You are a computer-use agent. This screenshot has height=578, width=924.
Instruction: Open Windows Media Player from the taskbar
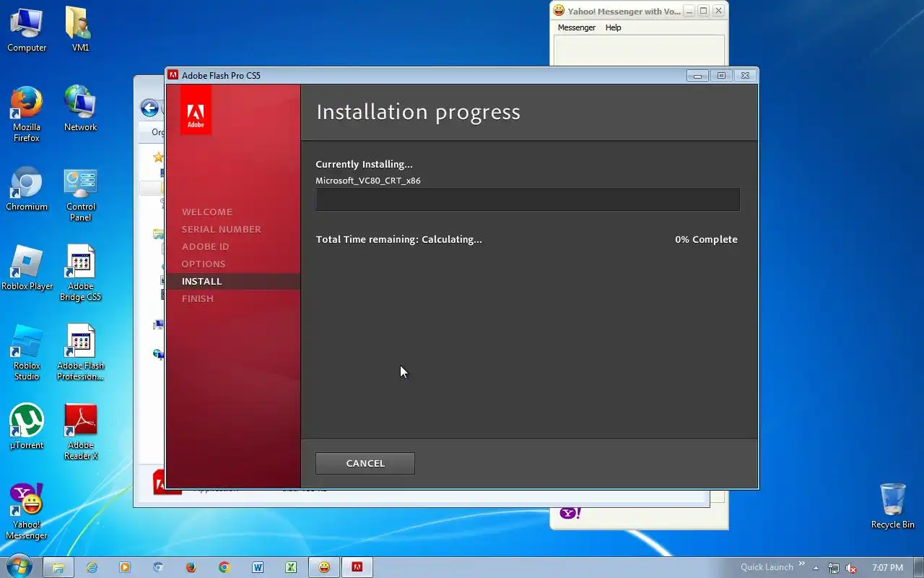[125, 568]
